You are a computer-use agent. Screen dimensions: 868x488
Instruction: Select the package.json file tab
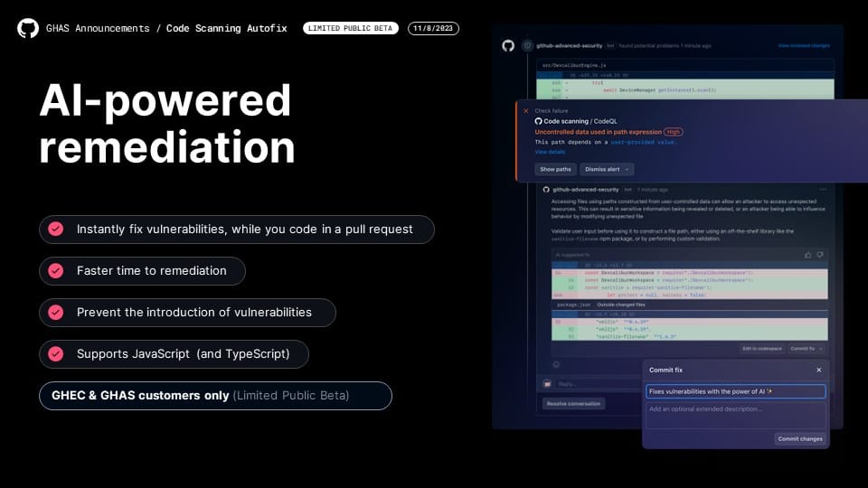pyautogui.click(x=570, y=305)
